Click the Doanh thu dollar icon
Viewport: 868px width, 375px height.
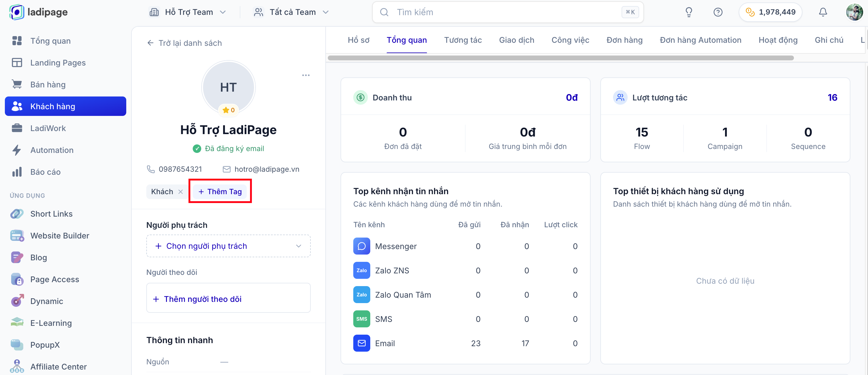point(361,98)
